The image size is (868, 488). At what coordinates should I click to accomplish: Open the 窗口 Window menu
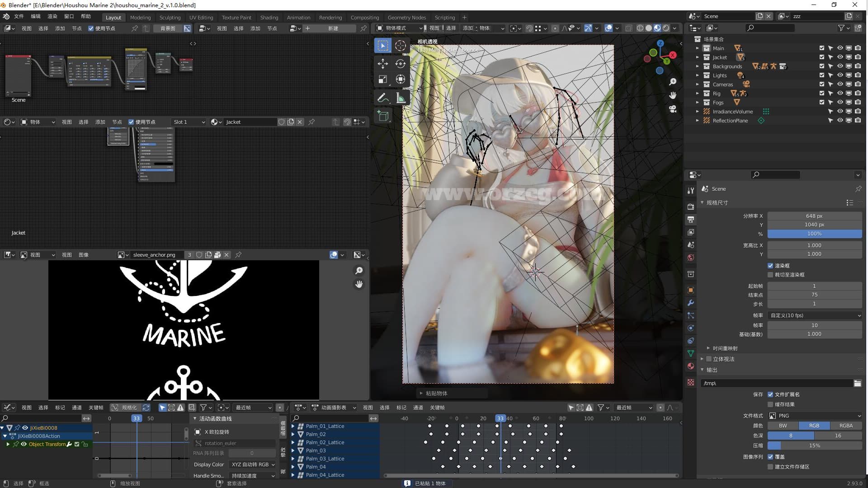(69, 16)
